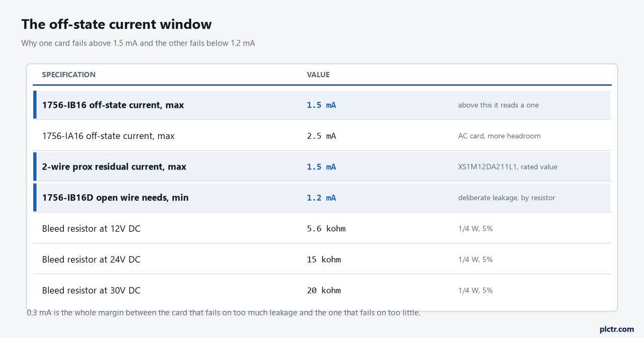The height and width of the screenshot is (338, 644).
Task: Select '2-wire prox residual current, max' label
Action: point(114,167)
